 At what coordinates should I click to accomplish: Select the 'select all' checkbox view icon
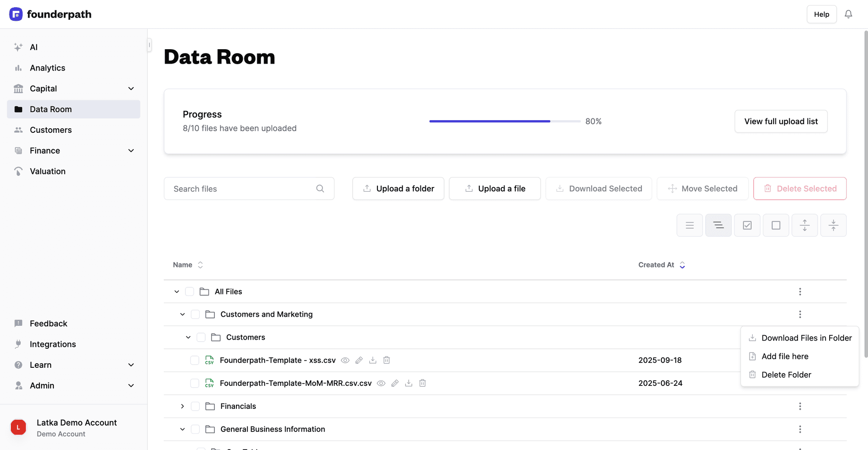click(747, 225)
